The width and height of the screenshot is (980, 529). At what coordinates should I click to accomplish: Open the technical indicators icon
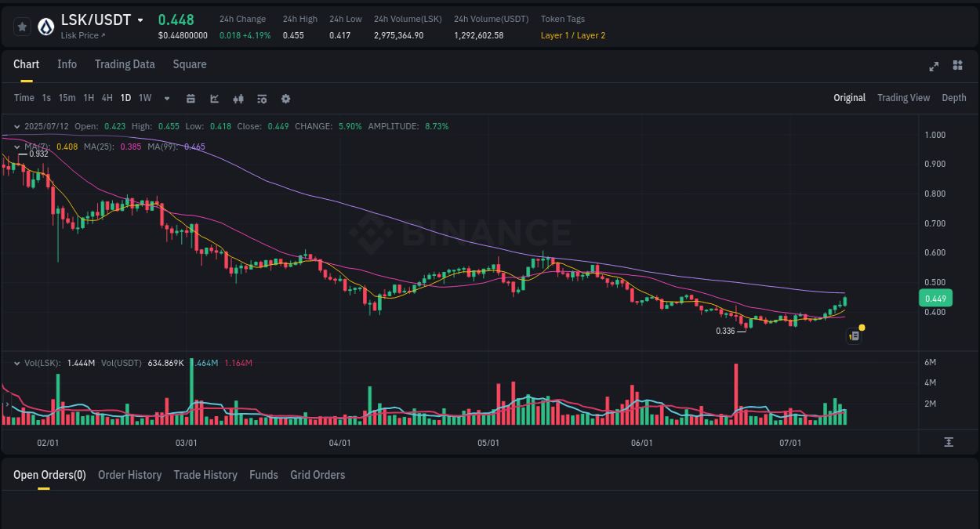[x=262, y=98]
